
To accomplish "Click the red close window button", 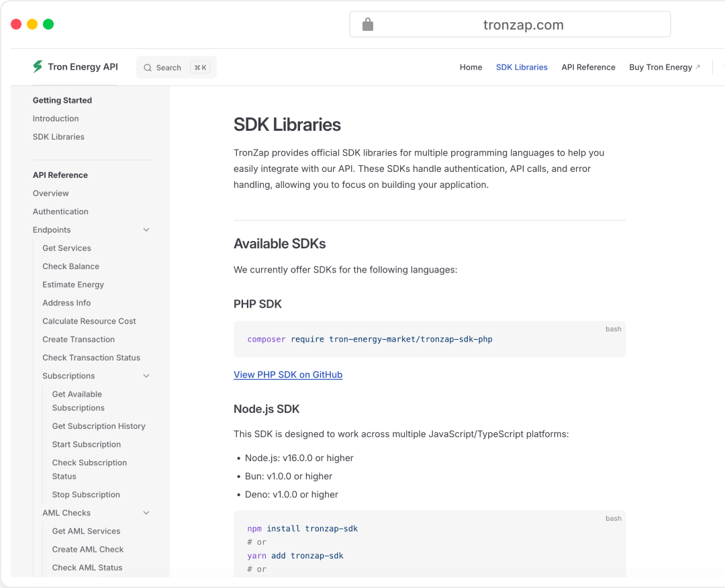I will pyautogui.click(x=16, y=24).
